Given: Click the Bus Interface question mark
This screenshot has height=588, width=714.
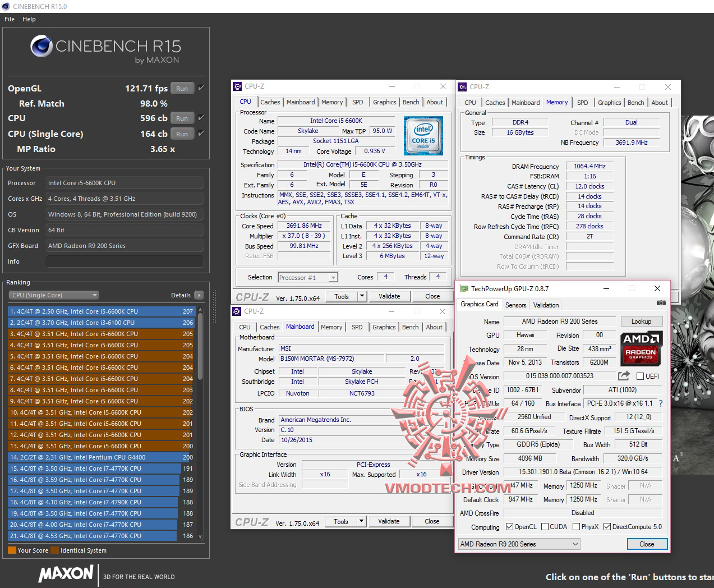Looking at the screenshot, I should pyautogui.click(x=661, y=403).
